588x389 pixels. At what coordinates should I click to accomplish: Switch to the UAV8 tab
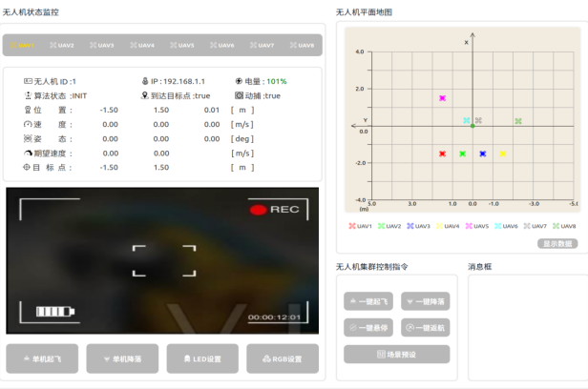[302, 46]
